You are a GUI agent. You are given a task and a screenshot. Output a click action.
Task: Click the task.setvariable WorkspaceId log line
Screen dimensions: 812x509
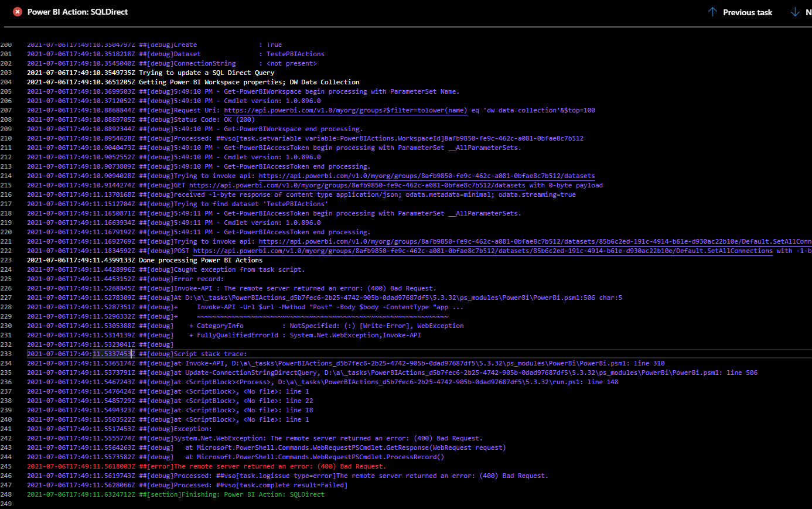coord(305,138)
